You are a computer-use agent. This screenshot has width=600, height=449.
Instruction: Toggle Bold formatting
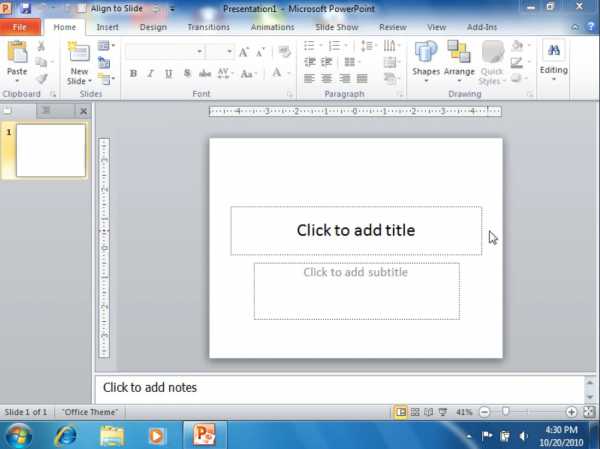(x=133, y=73)
